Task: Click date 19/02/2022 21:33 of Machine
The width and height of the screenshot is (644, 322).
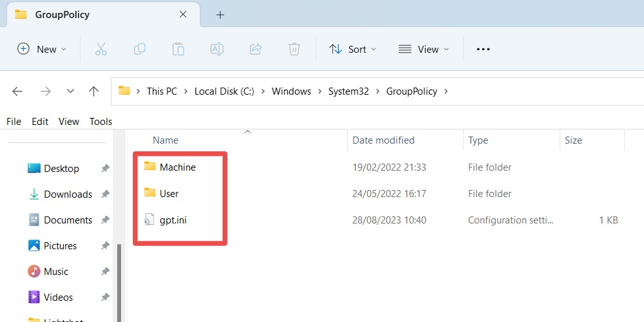Action: click(389, 167)
